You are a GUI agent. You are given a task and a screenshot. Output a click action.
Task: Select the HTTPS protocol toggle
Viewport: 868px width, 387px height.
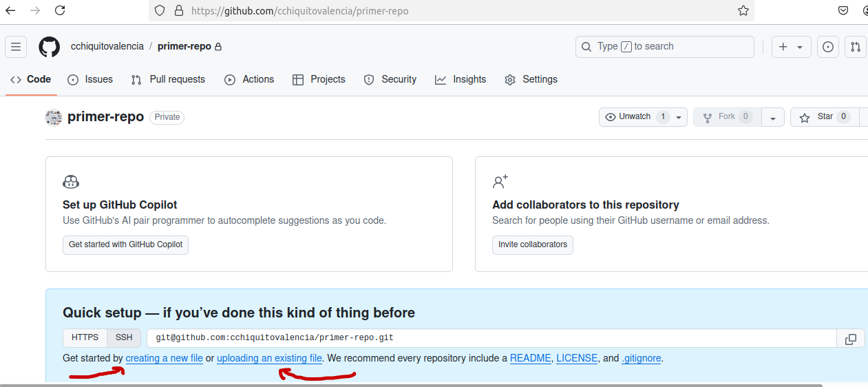85,338
